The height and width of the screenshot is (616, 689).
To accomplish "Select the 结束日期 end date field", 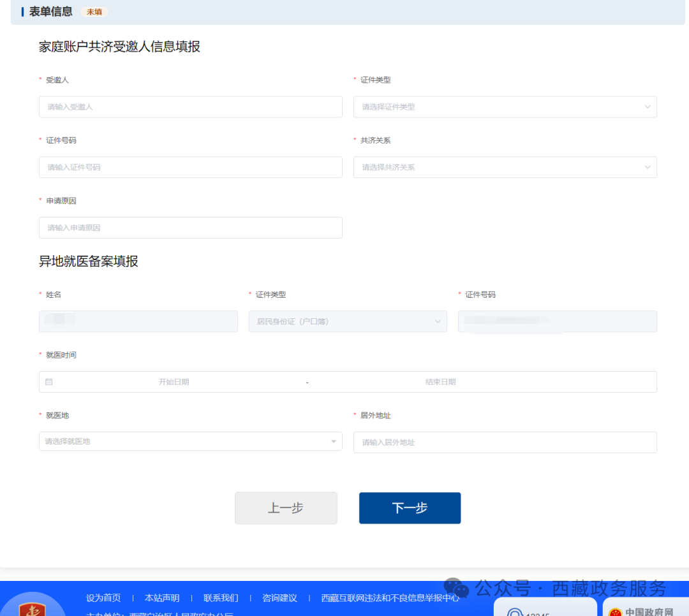I will point(440,382).
